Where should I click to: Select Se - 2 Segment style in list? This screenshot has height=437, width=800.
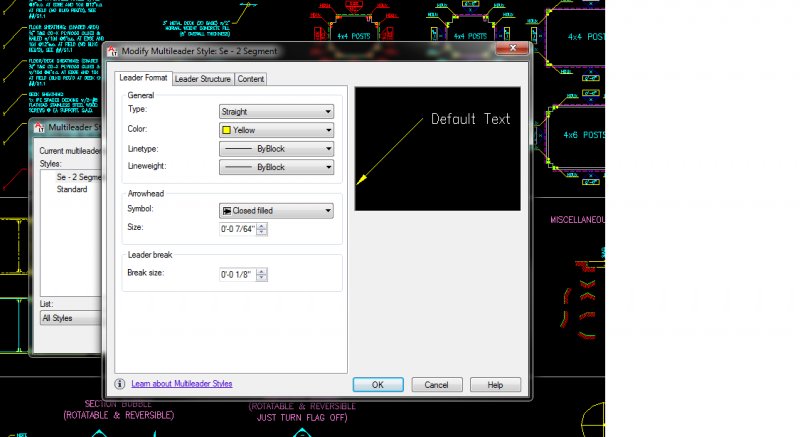coord(79,177)
